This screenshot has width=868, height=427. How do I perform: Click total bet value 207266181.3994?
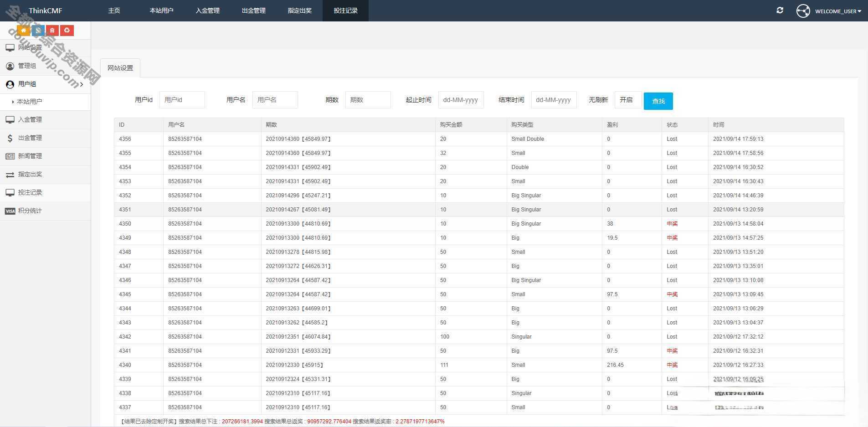(242, 422)
